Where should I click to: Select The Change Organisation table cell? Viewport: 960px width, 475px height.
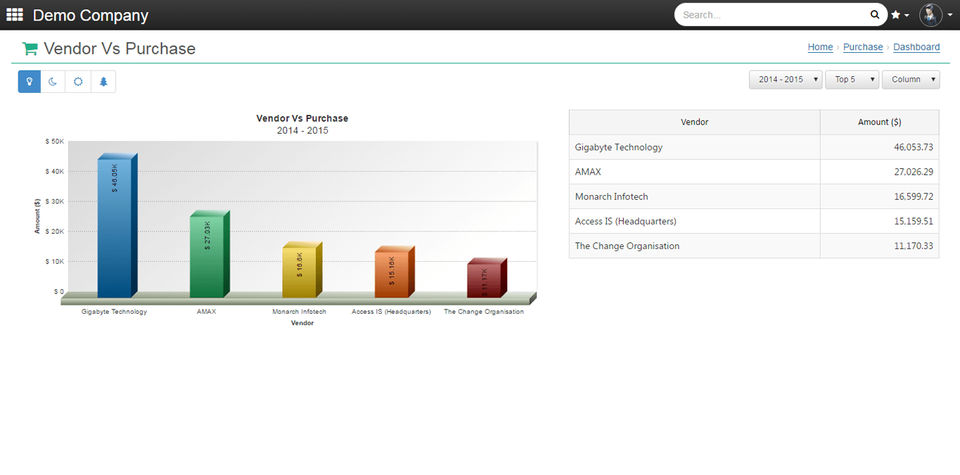(x=694, y=245)
